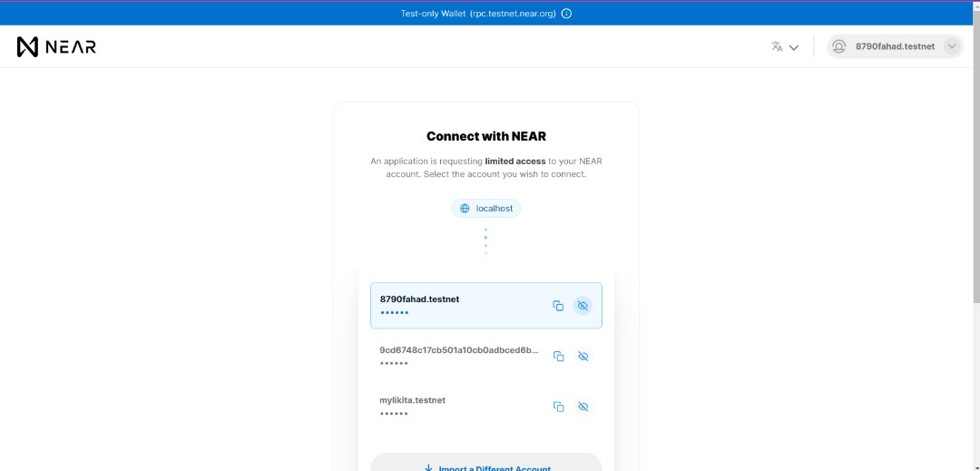Toggle balance visibility for 9cd6748c17cb501a10cb0adbced6b account
Screen dimensions: 980x471
click(x=583, y=356)
